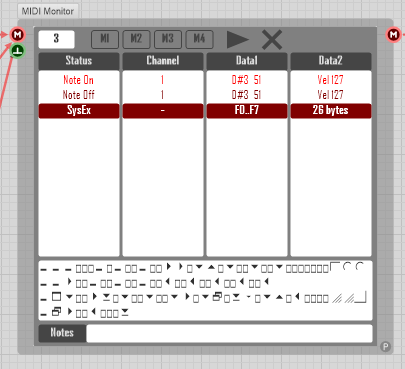The height and width of the screenshot is (369, 405).
Task: Select memory button M1
Action: point(105,39)
